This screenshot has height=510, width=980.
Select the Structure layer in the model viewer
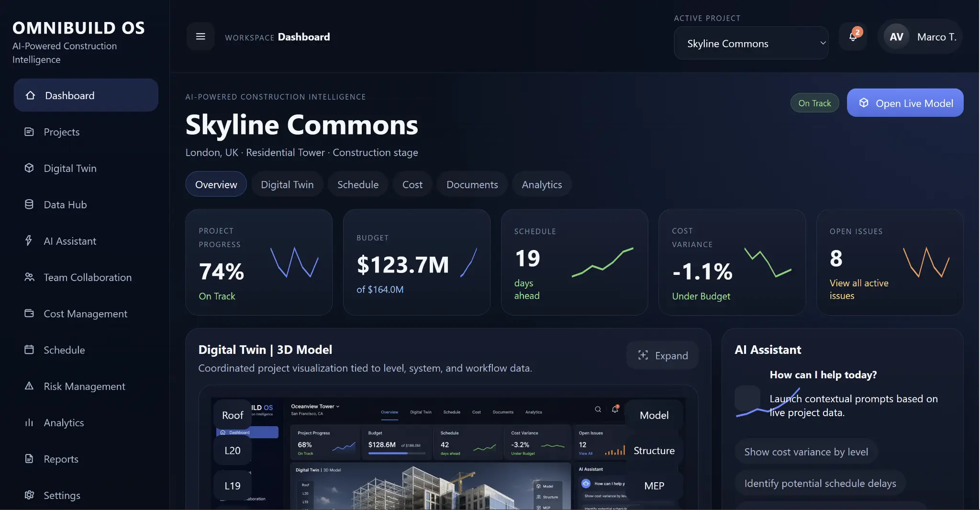(x=654, y=450)
